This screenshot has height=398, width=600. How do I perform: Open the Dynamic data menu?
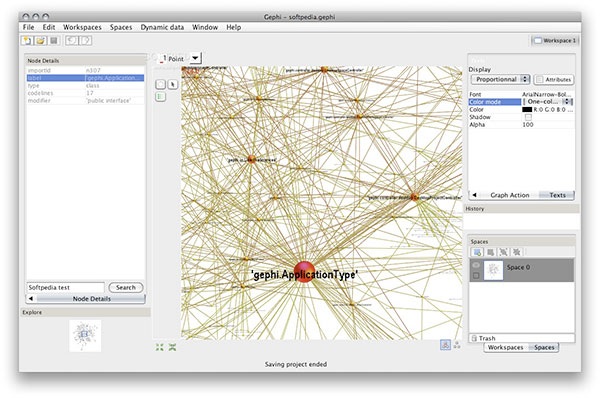[162, 27]
